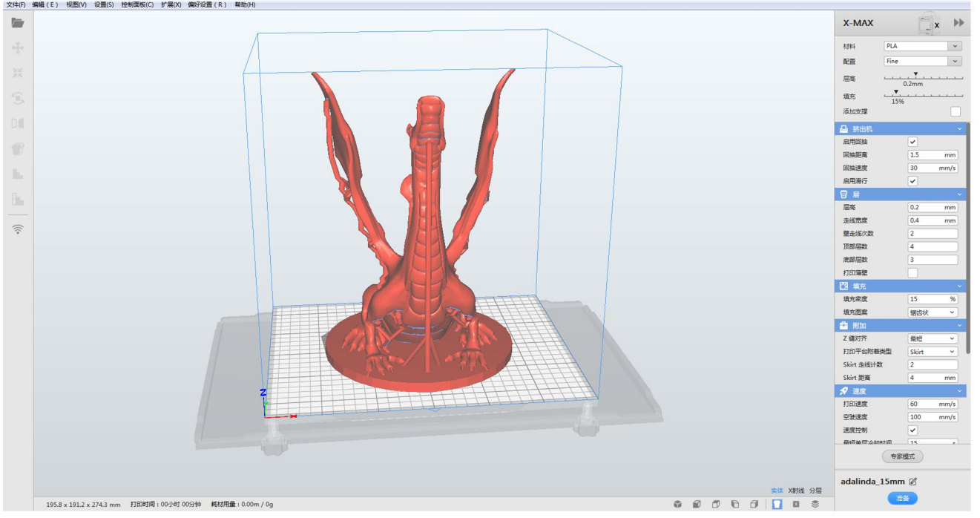Enable the 添加支撑 checkbox
The image size is (980, 518).
click(x=956, y=112)
